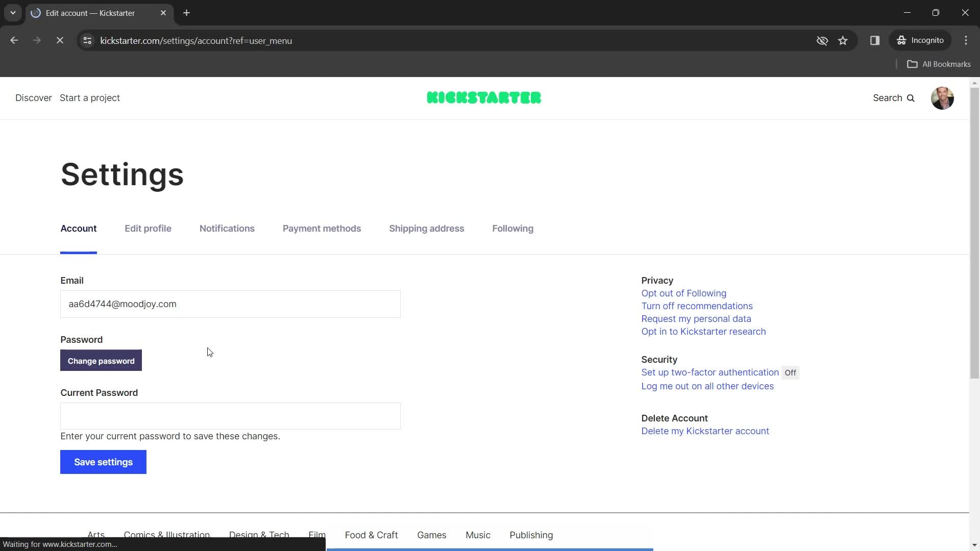Viewport: 980px width, 551px height.
Task: Restore down the browser window
Action: click(936, 13)
